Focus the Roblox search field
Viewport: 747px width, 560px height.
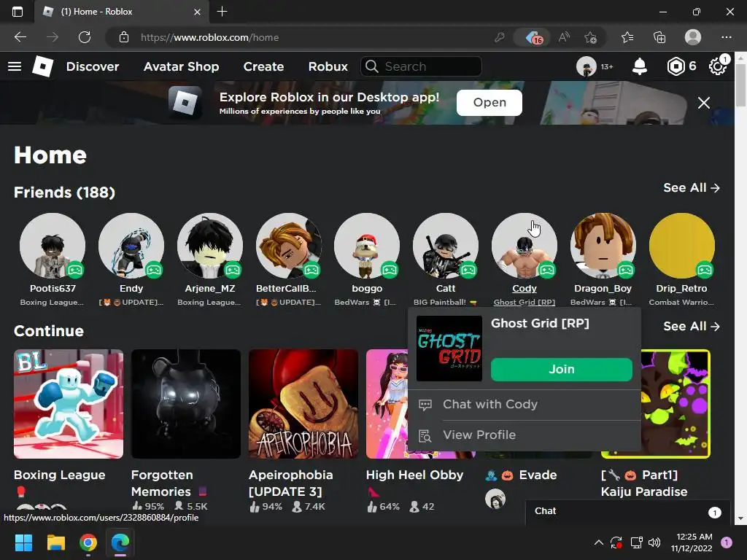tap(421, 66)
